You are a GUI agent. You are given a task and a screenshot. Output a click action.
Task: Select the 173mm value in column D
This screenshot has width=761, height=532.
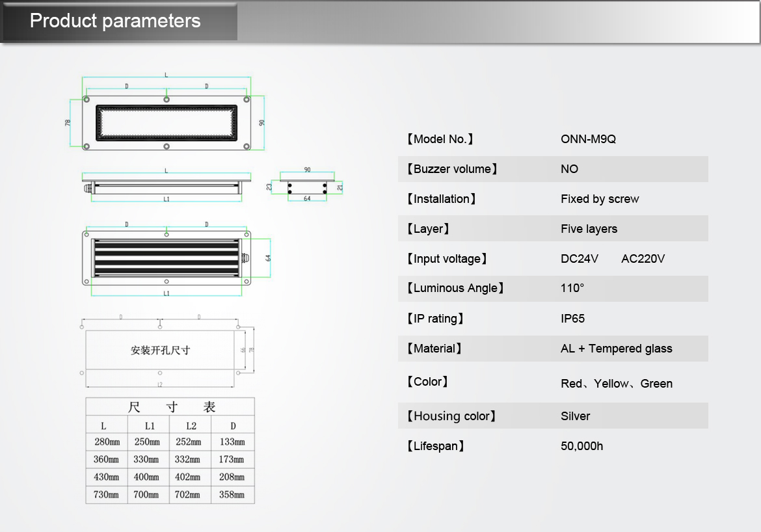coord(232,460)
